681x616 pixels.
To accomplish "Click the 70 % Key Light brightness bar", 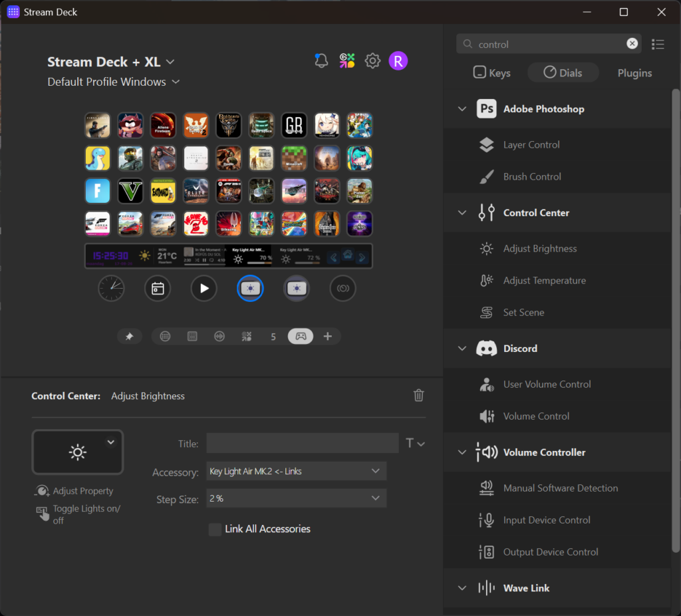I will pyautogui.click(x=259, y=263).
